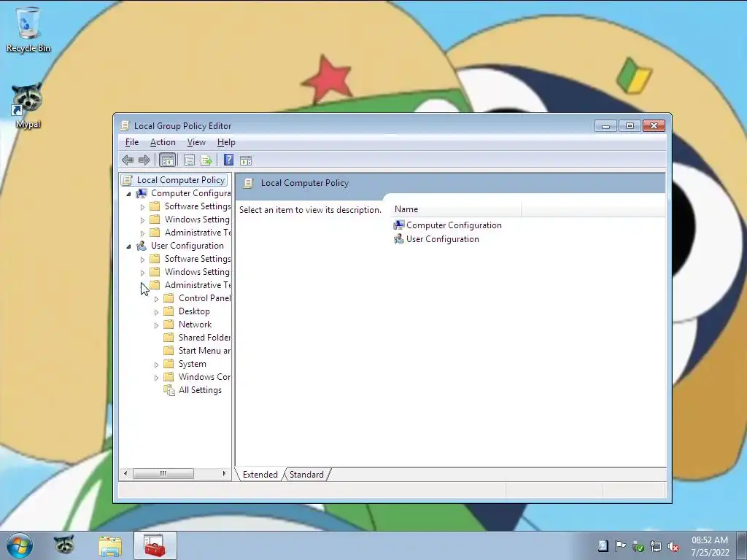Click the red toolbox taskbar button

[x=155, y=545]
